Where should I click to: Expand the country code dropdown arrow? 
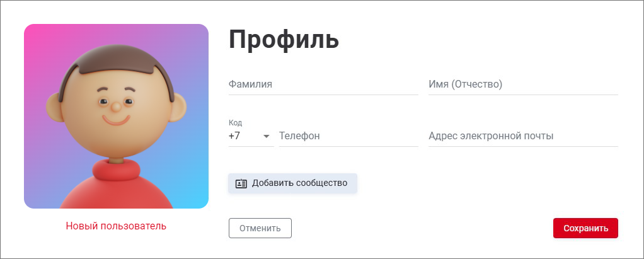point(266,136)
